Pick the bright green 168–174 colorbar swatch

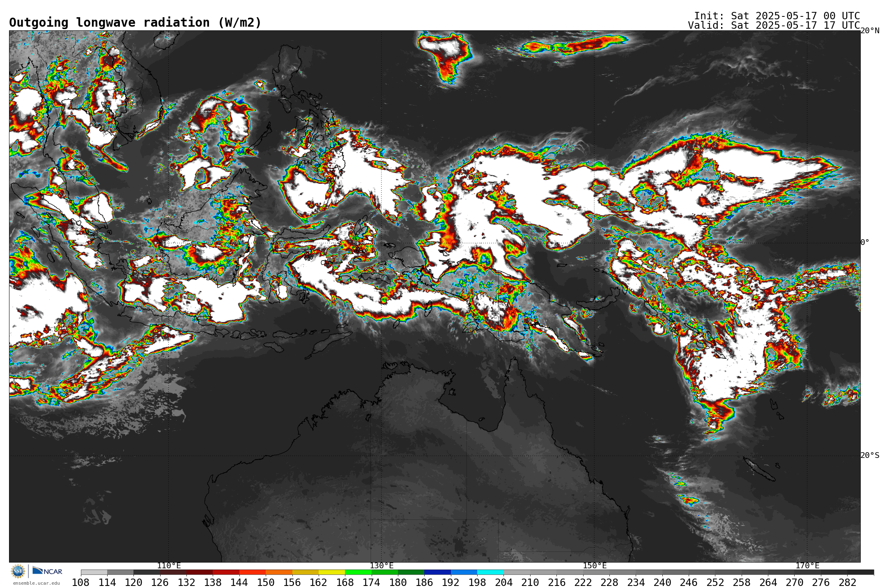[358, 572]
